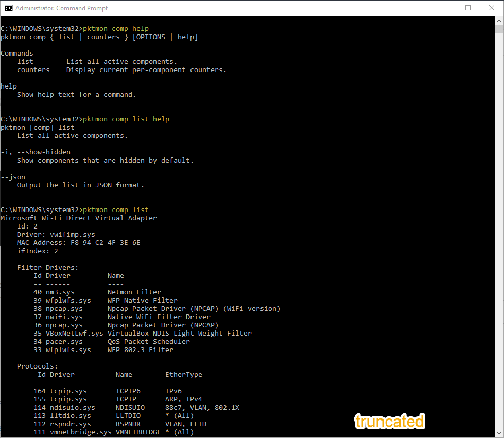Image resolution: width=504 pixels, height=438 pixels.
Task: Click the 'pktmon comp list help' command line
Action: 126,119
